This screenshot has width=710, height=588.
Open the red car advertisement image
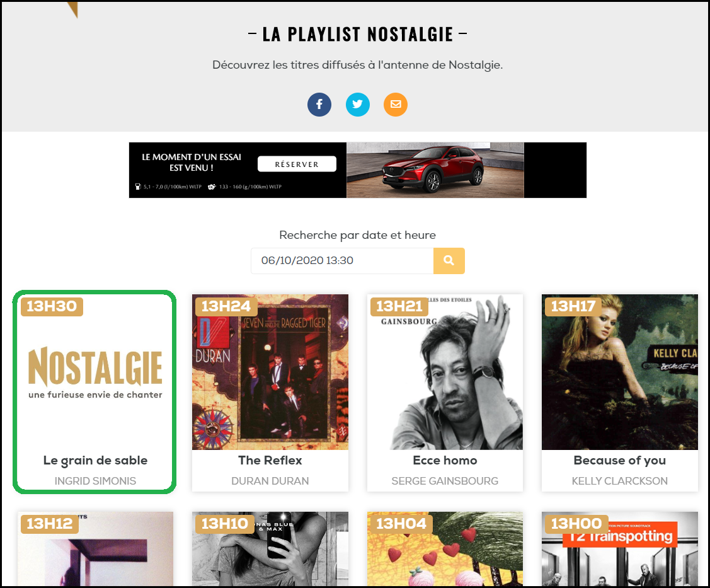point(435,170)
